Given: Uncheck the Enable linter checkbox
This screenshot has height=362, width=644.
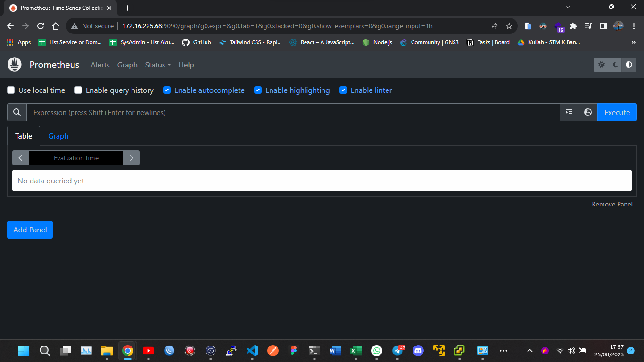Looking at the screenshot, I should coord(343,90).
